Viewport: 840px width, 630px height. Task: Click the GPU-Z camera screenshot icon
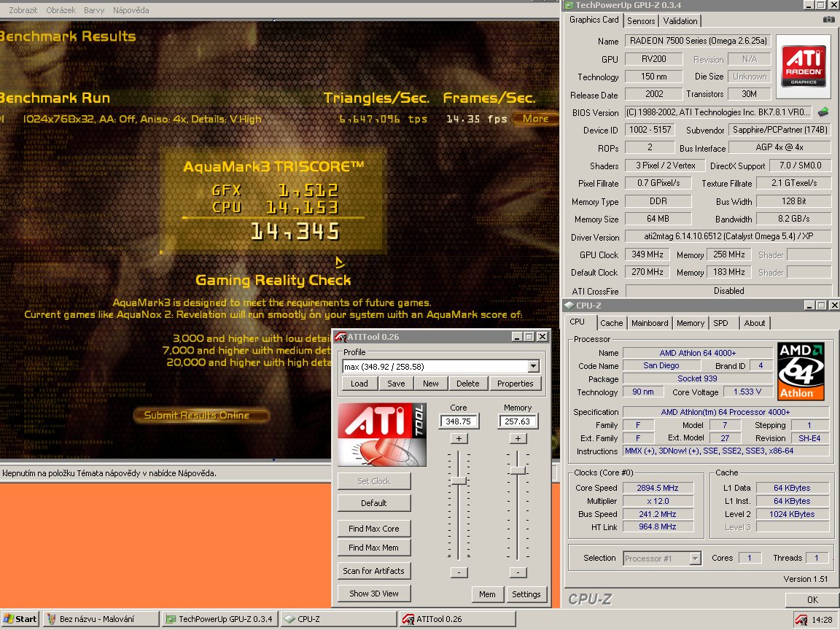pos(828,20)
